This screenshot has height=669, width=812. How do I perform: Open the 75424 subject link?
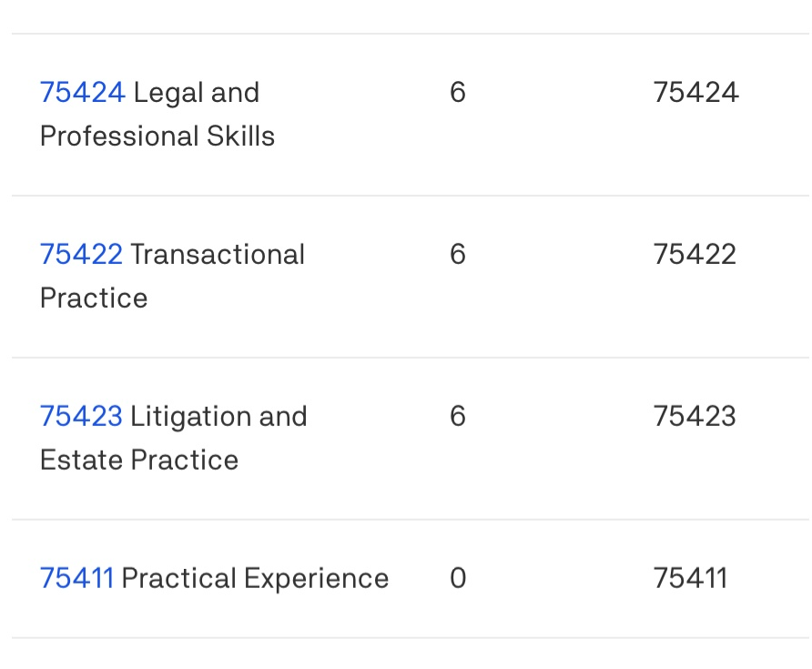82,93
